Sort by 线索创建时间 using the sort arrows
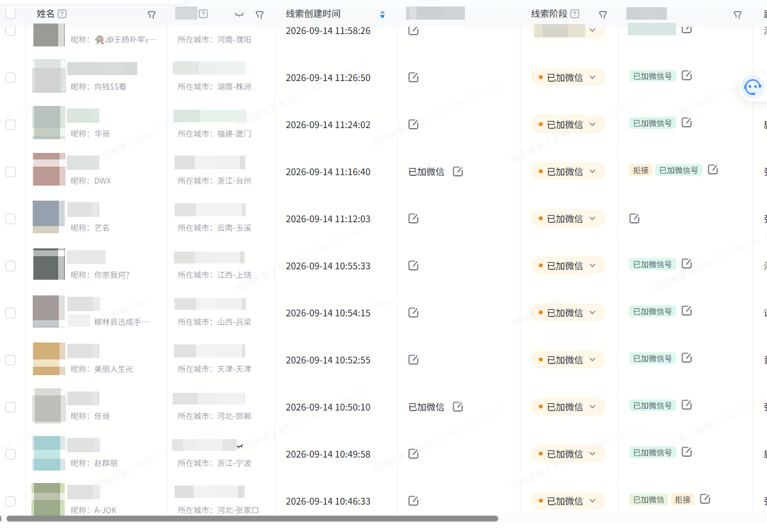This screenshot has height=532, width=767. tap(383, 14)
